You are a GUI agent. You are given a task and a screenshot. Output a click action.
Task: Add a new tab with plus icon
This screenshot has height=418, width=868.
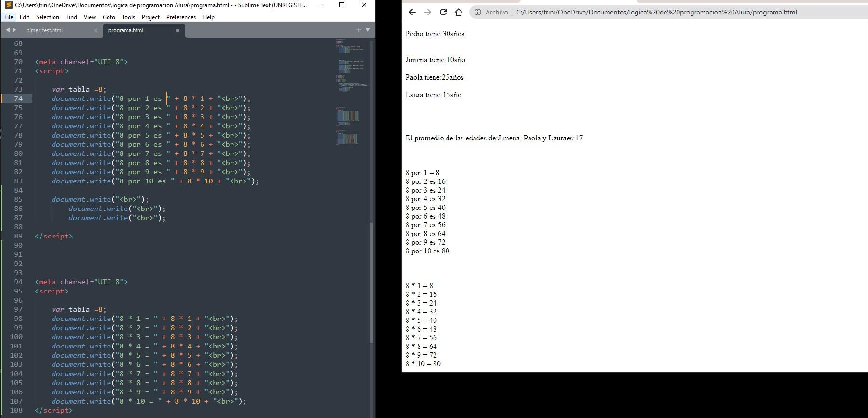(x=358, y=30)
